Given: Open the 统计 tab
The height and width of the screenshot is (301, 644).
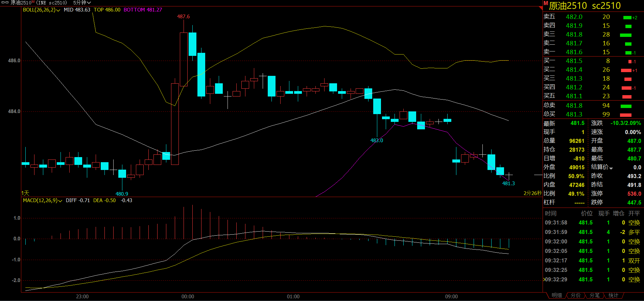Looking at the screenshot, I should tap(613, 295).
